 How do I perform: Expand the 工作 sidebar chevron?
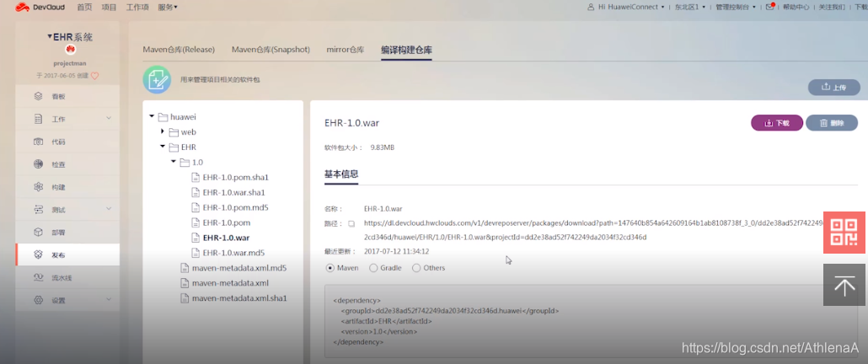(x=109, y=118)
